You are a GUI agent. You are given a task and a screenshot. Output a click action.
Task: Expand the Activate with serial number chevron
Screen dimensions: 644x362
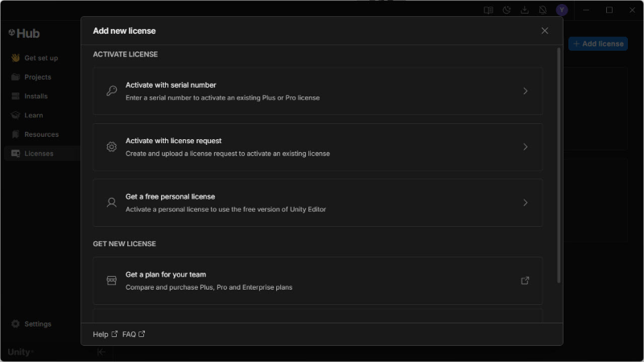[525, 91]
